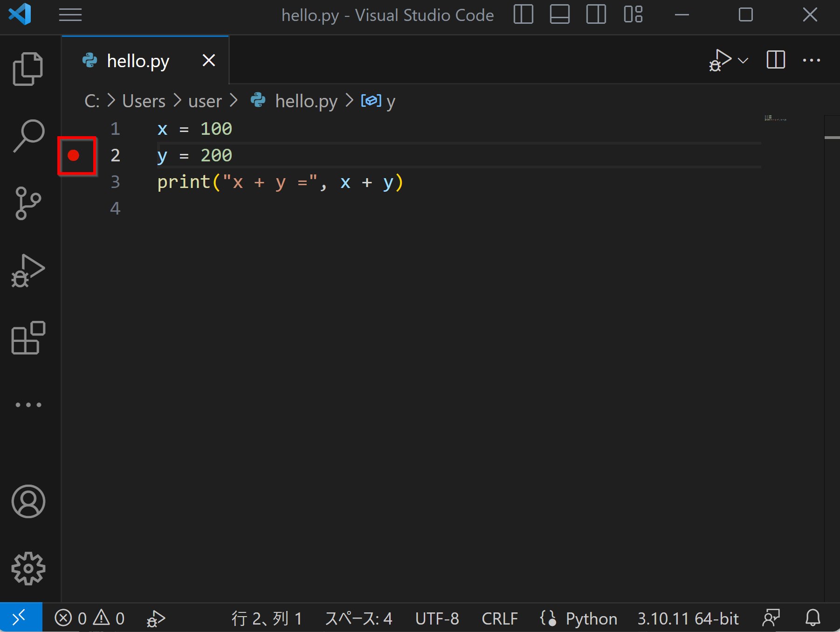
Task: Change encoding via UTF-8
Action: [437, 618]
